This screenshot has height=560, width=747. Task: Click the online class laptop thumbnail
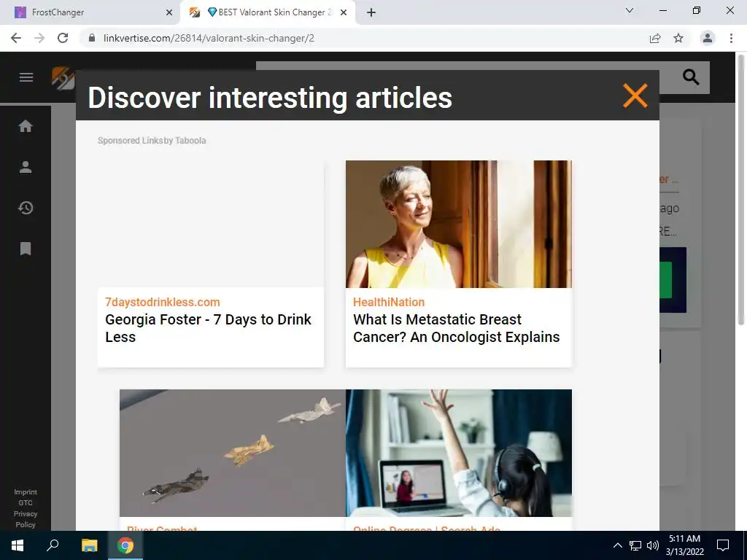[x=459, y=453]
